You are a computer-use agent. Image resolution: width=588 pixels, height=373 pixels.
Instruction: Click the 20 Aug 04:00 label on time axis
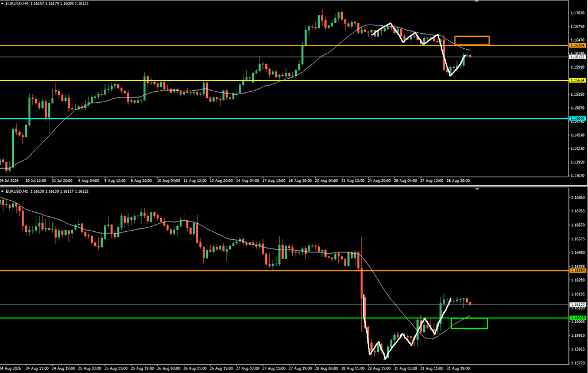click(x=327, y=181)
